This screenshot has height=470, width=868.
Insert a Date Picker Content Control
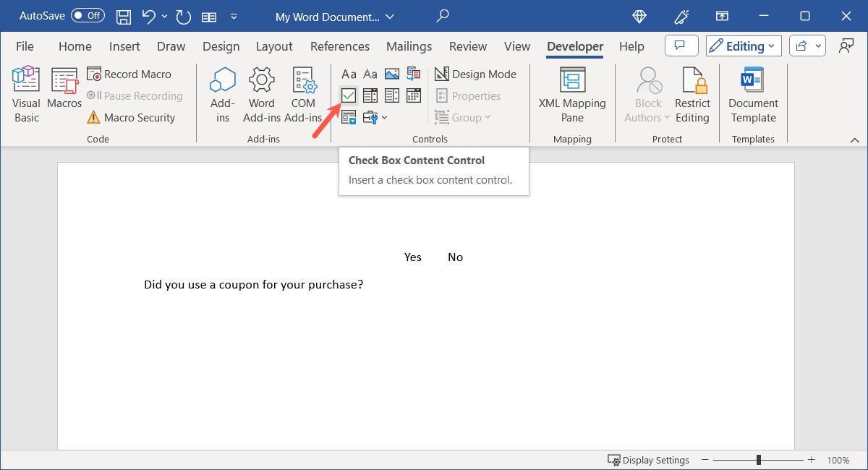click(412, 95)
